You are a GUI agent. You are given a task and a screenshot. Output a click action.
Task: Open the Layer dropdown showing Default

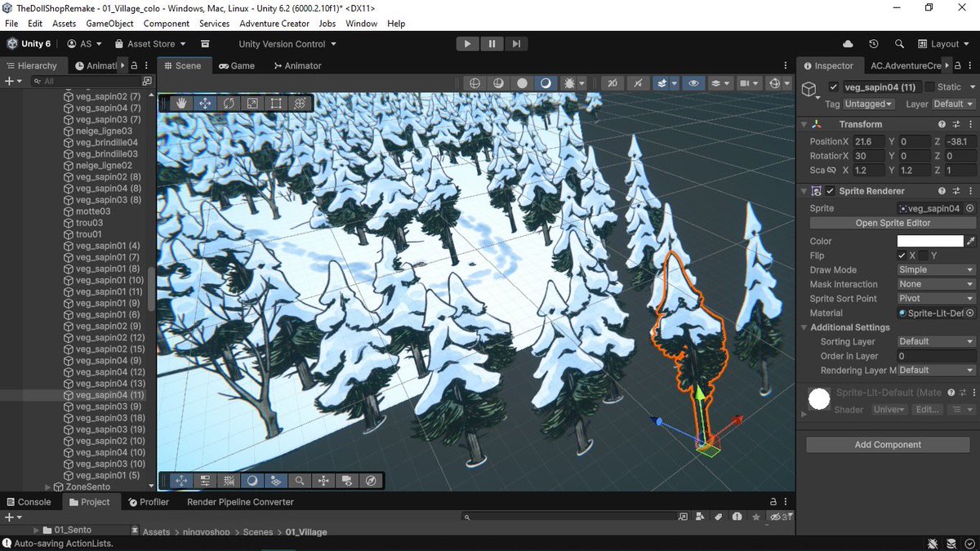pos(953,104)
